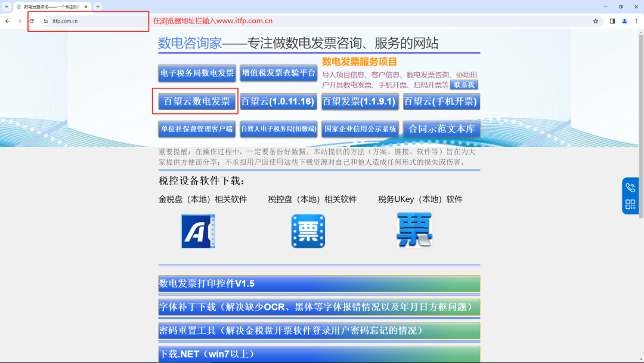This screenshot has width=644, height=363.
Task: Click the 税务UKey software icon
Action: point(414,230)
